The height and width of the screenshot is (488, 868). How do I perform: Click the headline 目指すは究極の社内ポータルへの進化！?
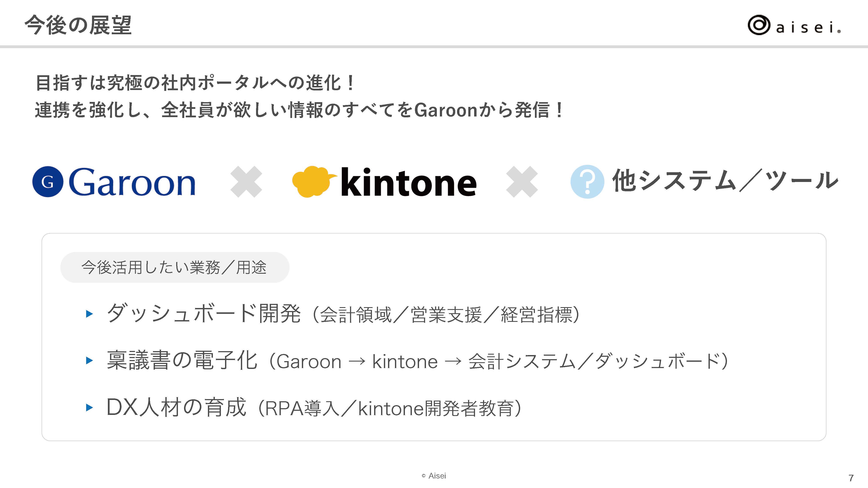coord(195,83)
